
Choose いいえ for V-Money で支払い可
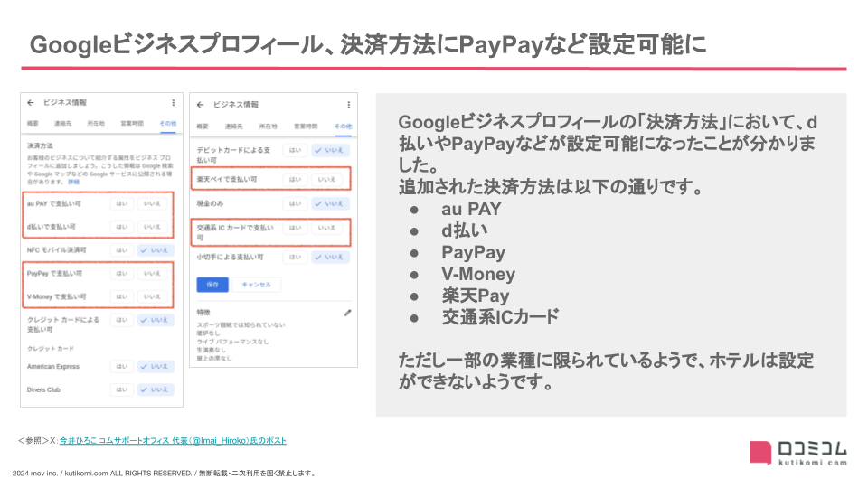(x=152, y=296)
